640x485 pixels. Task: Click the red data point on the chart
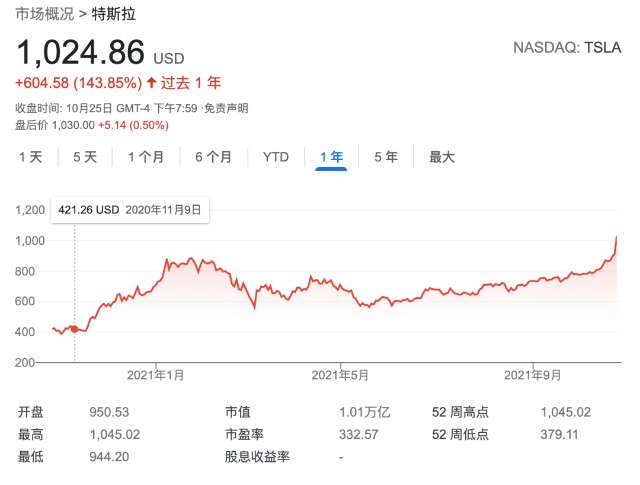point(74,329)
